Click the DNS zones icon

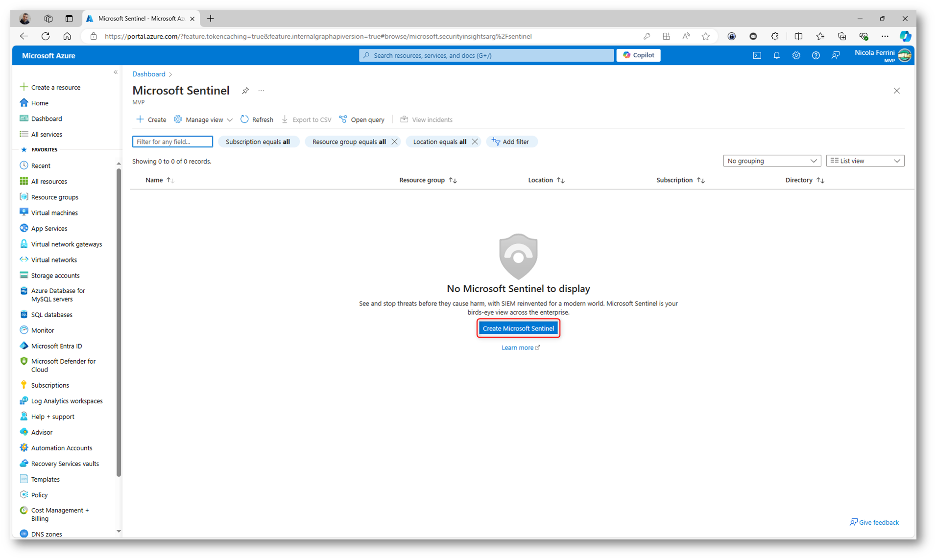[x=24, y=534]
